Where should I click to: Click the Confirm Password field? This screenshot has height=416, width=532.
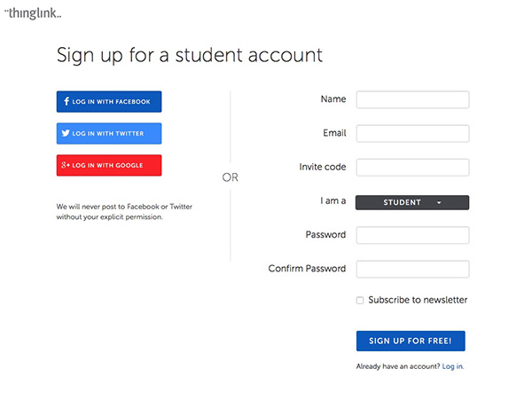click(x=412, y=269)
